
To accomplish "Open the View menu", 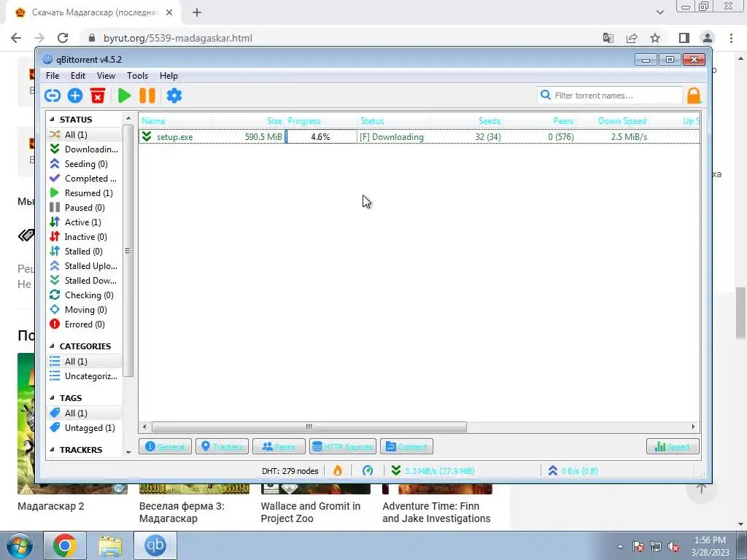I will click(106, 76).
